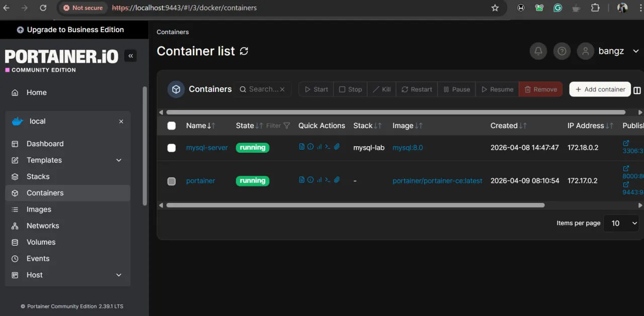This screenshot has width=644, height=316.
Task: Click the Add container button
Action: [600, 89]
